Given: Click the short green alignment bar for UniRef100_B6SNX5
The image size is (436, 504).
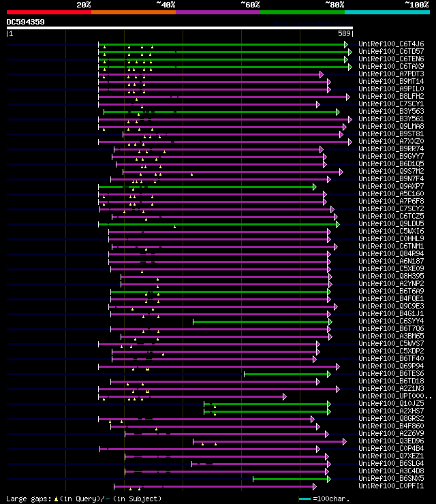Looking at the screenshot, I should [x=290, y=479].
